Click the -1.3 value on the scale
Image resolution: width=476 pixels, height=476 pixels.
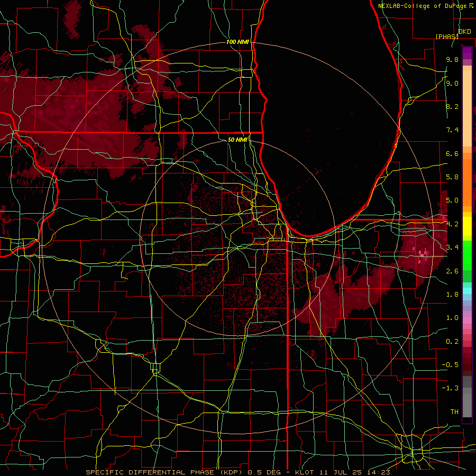[x=450, y=388]
